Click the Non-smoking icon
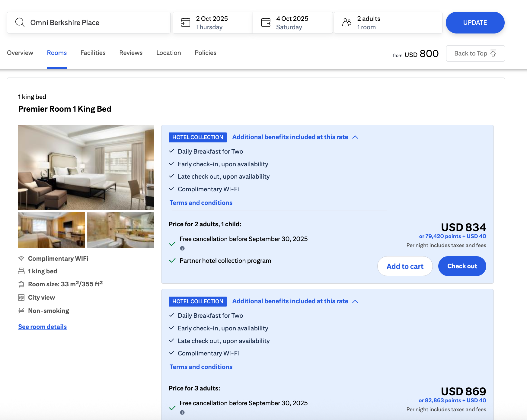The width and height of the screenshot is (527, 420). pos(21,310)
